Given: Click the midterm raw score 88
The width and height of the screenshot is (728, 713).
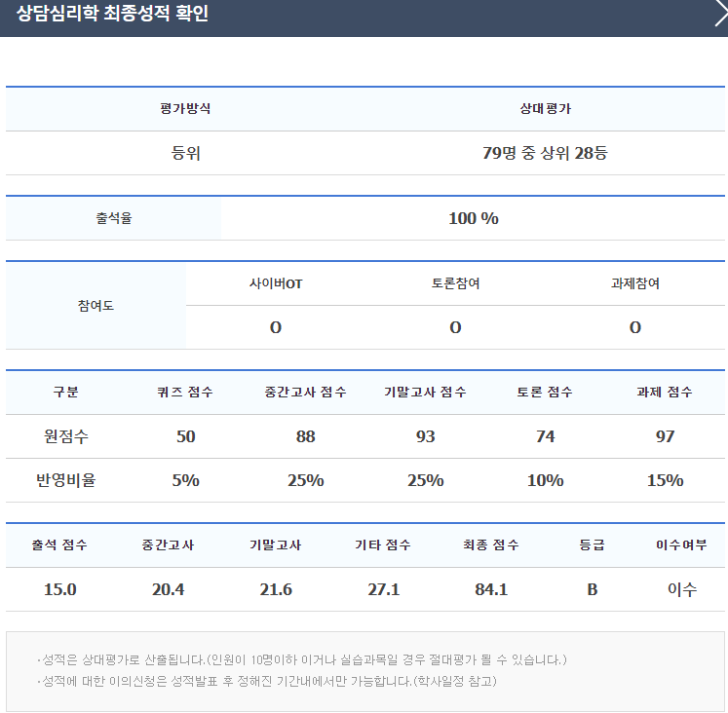Looking at the screenshot, I should (x=305, y=436).
